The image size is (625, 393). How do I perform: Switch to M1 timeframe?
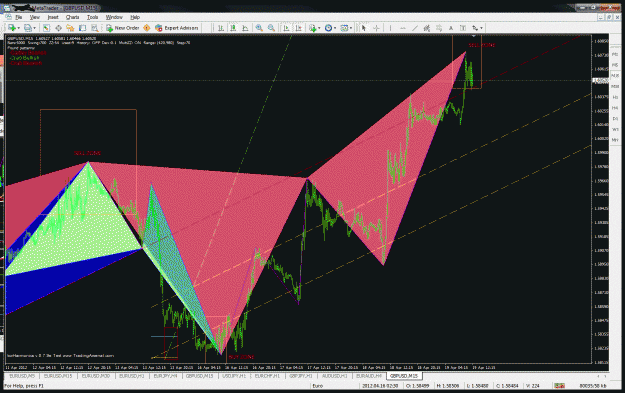point(615,54)
